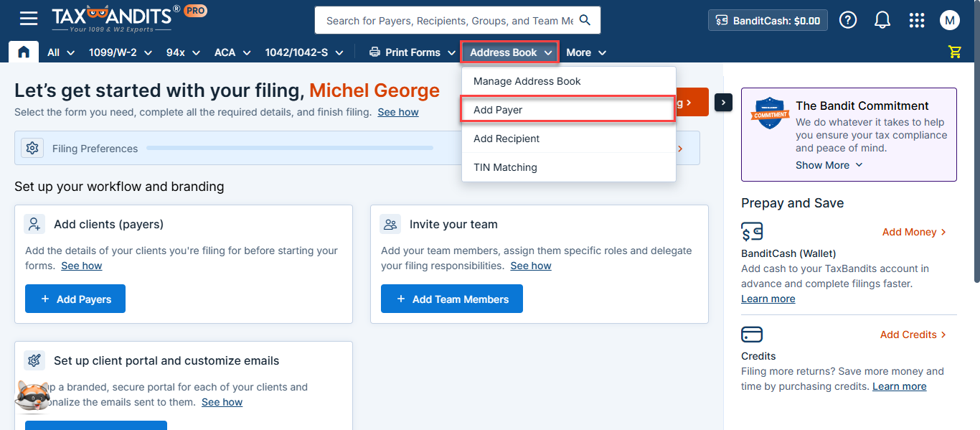This screenshot has height=430, width=980.
Task: Select Add Payer menu item
Action: click(569, 110)
